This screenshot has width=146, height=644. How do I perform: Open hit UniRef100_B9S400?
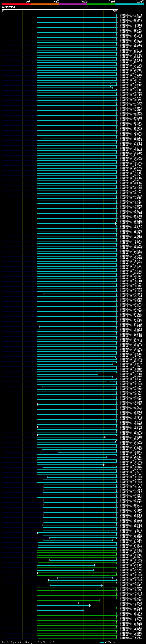[131, 30]
